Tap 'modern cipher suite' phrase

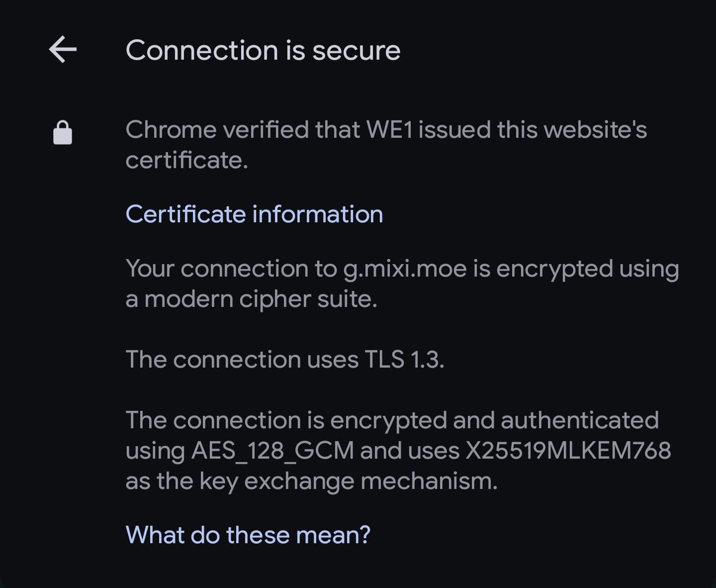point(261,299)
